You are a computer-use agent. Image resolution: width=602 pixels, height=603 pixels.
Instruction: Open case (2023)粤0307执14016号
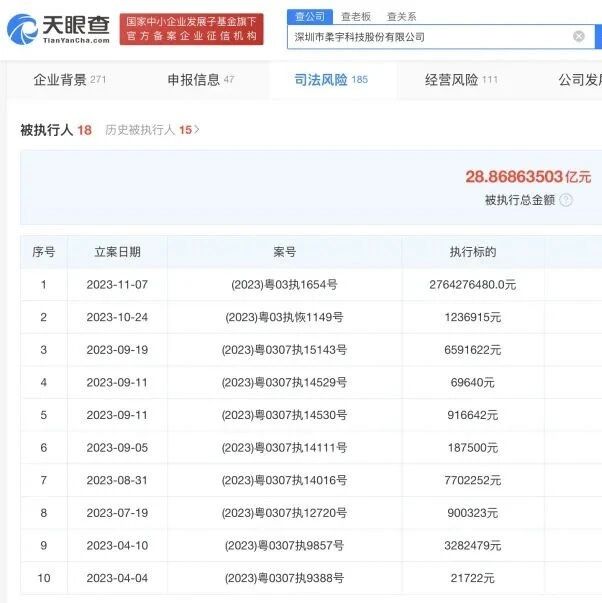(284, 480)
